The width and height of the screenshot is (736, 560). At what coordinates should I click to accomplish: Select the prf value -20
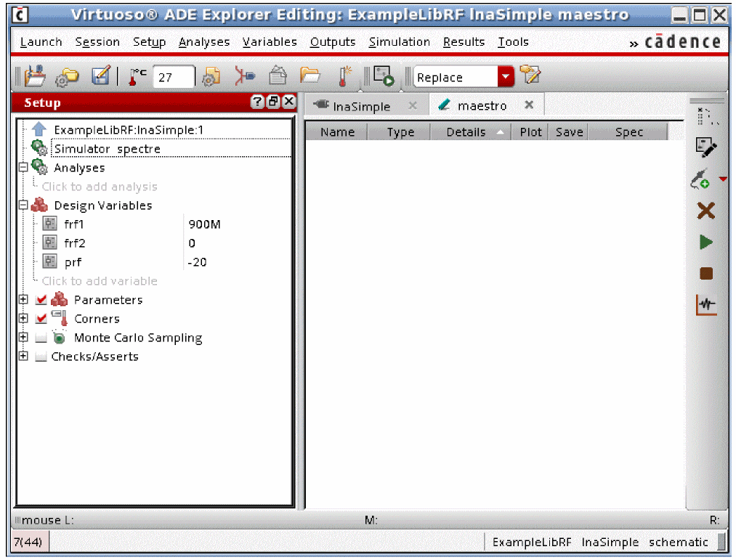pos(197,262)
